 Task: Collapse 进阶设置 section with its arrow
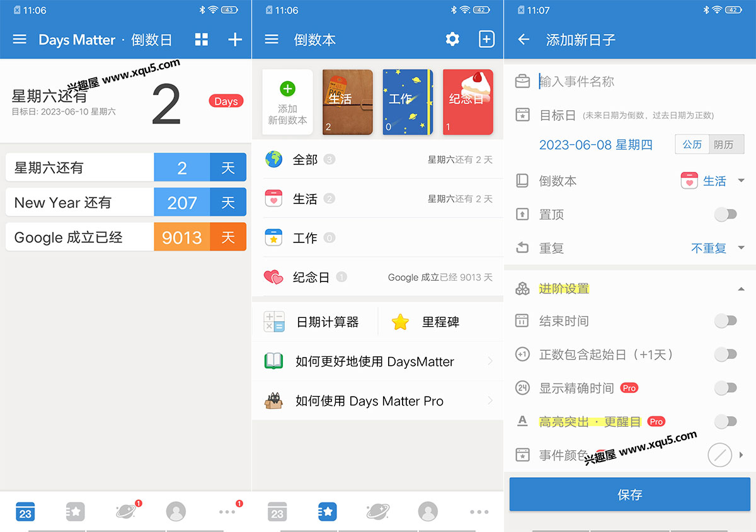tap(741, 288)
